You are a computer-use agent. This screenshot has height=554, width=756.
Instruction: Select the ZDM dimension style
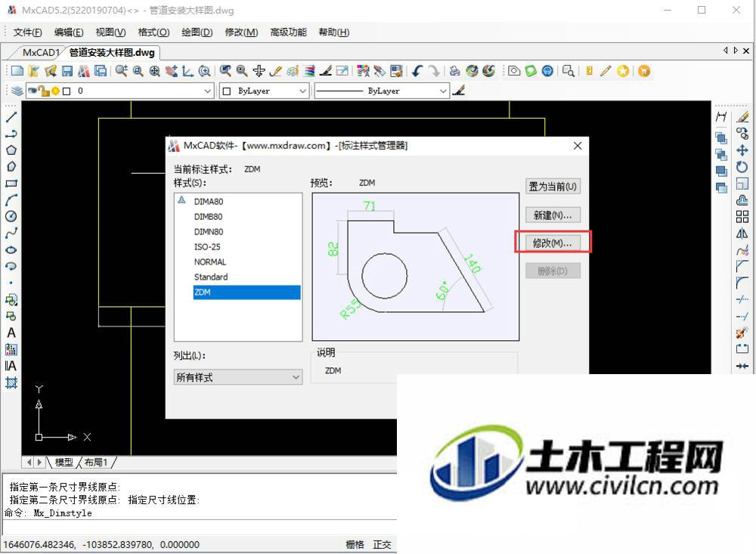click(x=246, y=292)
